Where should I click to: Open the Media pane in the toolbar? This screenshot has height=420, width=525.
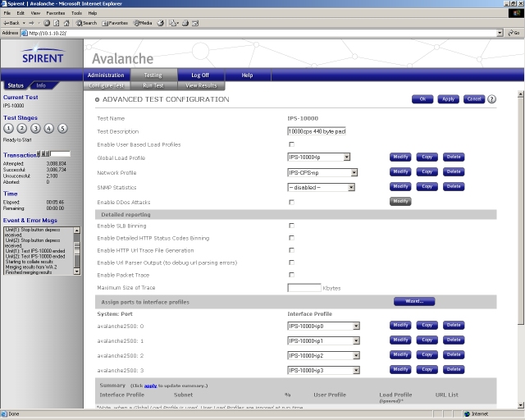click(x=143, y=23)
